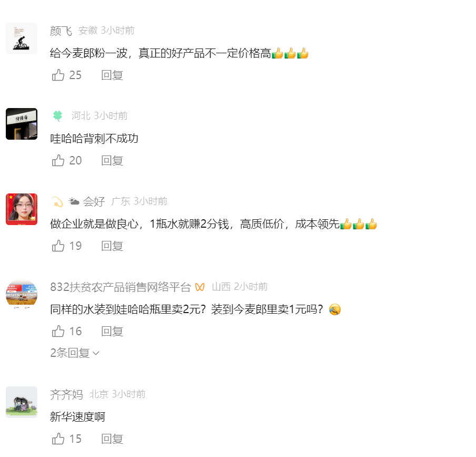The width and height of the screenshot is (476, 457).
Task: Open the girl-with-glasses avatar of 会好
Action: coord(22,209)
